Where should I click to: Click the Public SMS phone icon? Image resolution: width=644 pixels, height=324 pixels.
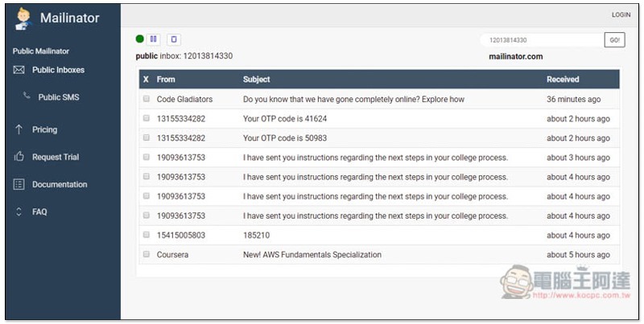(27, 96)
